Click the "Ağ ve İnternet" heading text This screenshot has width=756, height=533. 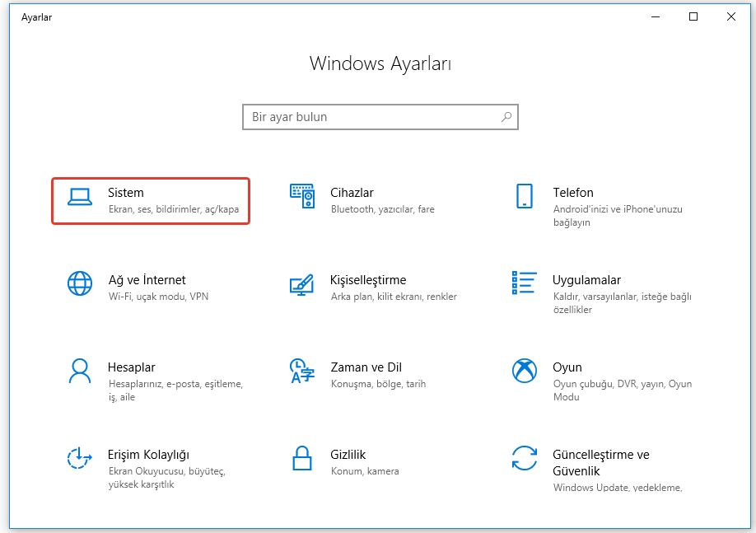(147, 280)
